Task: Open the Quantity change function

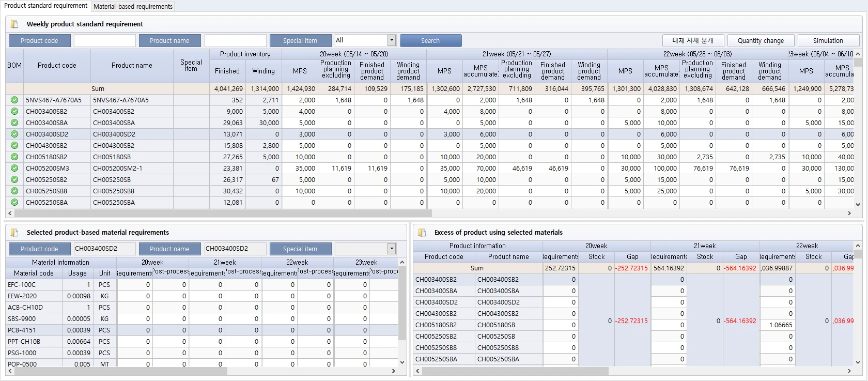Action: tap(760, 41)
